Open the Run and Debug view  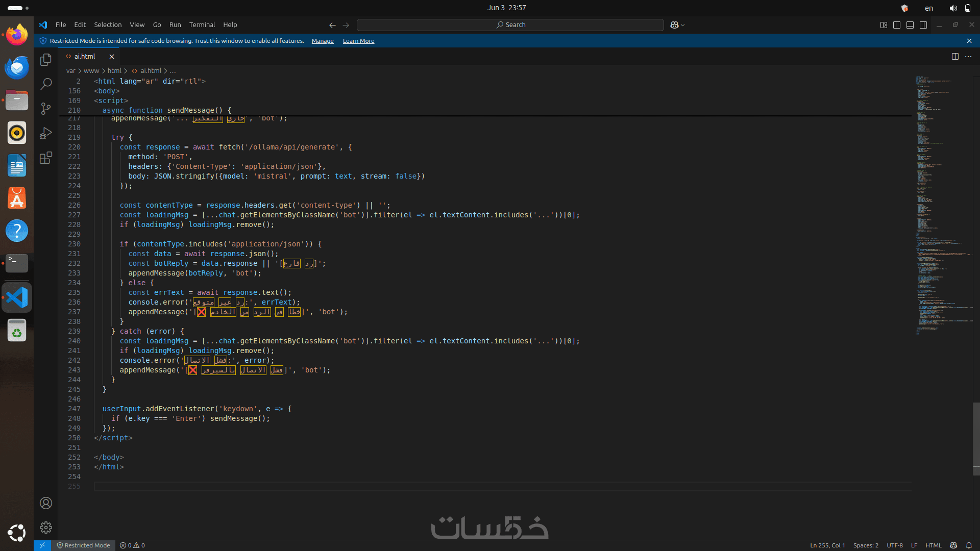[46, 133]
